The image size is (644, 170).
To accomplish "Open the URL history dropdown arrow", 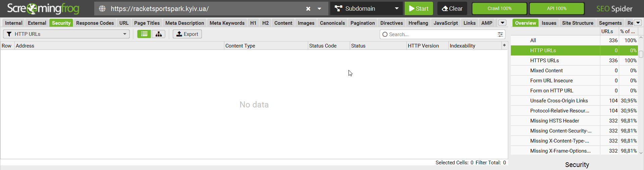I will (319, 9).
